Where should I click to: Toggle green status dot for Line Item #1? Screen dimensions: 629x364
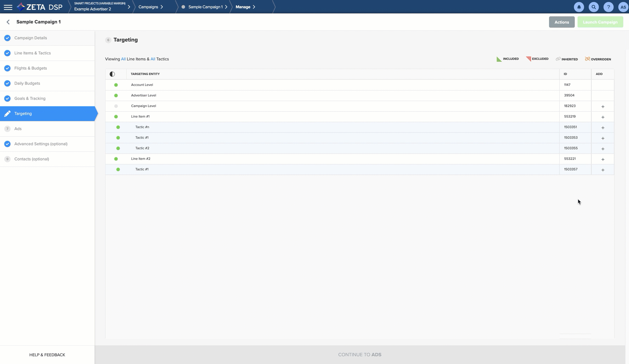(116, 117)
